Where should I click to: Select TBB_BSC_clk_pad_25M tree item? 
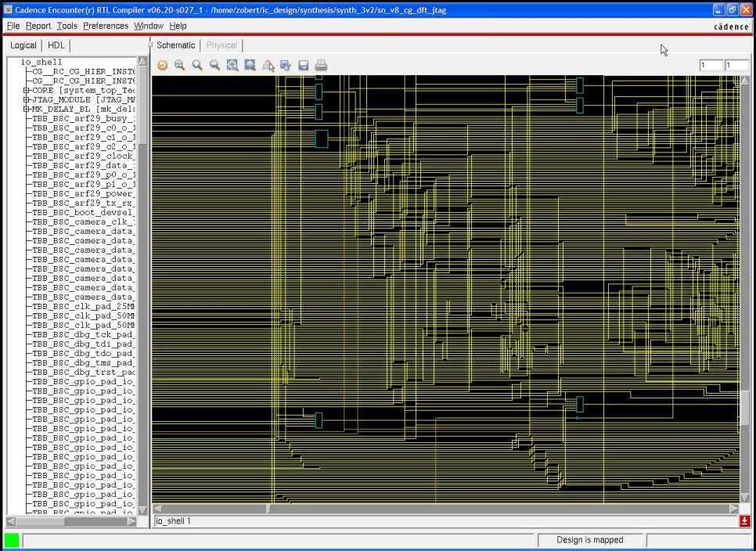click(x=84, y=307)
